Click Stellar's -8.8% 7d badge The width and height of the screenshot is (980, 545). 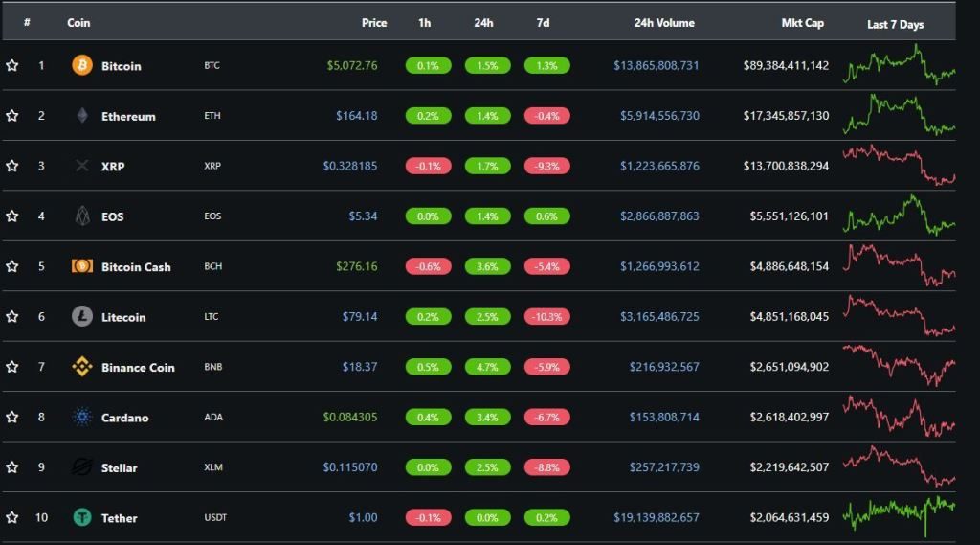[546, 467]
